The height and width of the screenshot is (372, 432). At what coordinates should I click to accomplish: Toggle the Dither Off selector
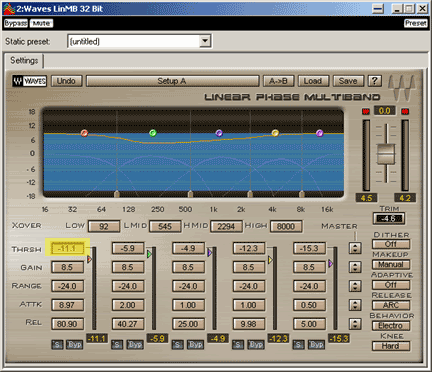pos(391,244)
